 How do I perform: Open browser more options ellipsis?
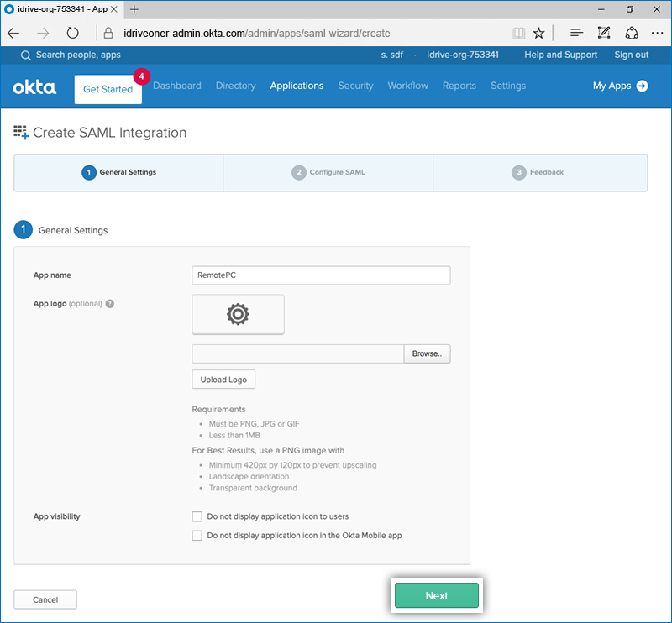(657, 33)
